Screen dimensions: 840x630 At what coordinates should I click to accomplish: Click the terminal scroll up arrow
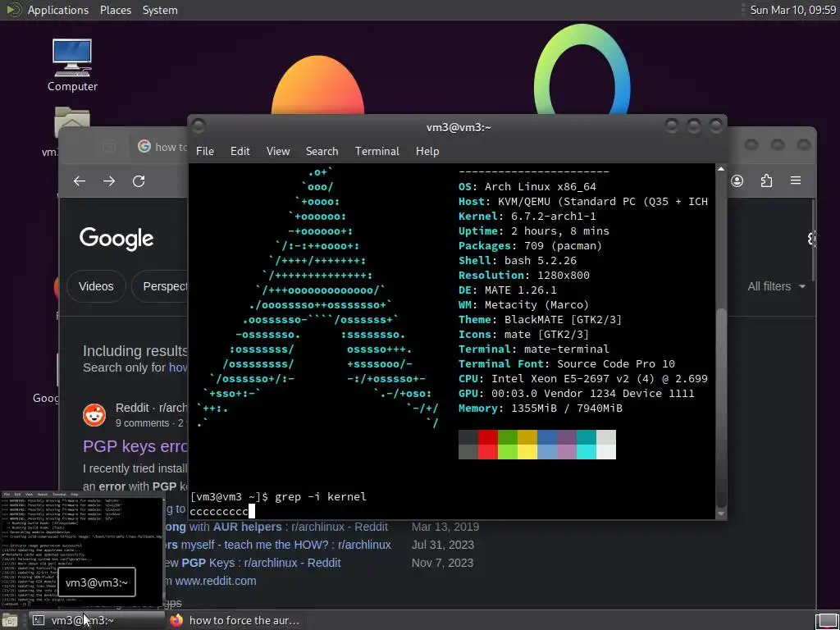tap(721, 169)
